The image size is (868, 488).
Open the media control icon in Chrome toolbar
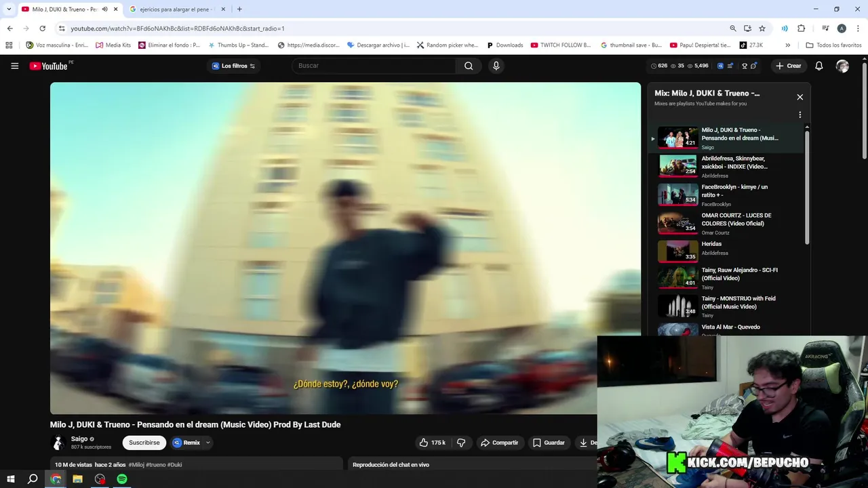point(825,28)
